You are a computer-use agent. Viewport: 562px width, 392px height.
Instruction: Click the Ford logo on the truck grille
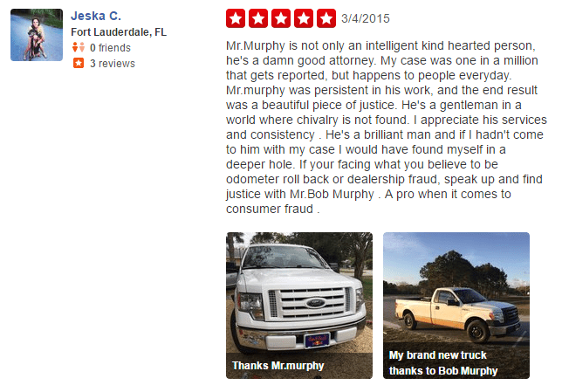pyautogui.click(x=315, y=303)
